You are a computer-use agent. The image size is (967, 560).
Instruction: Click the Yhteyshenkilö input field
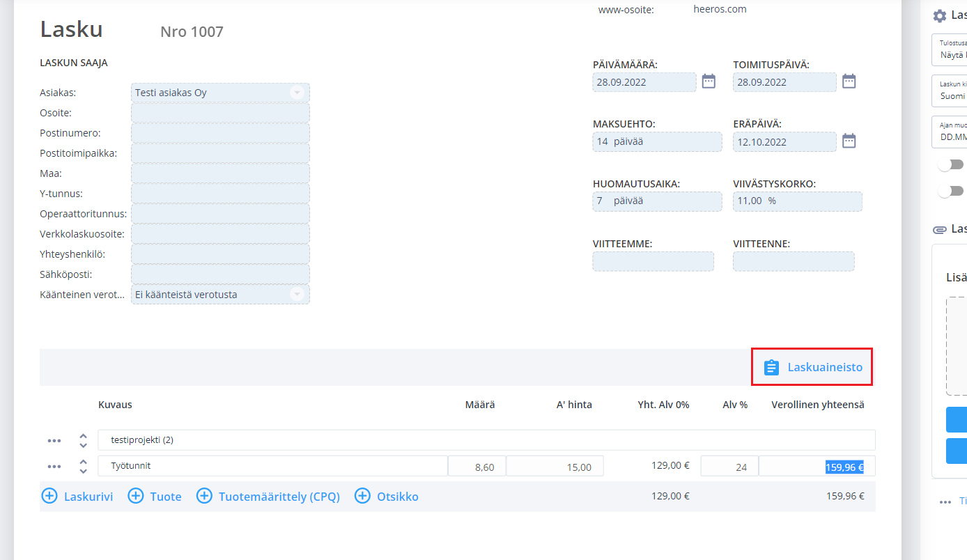click(220, 254)
